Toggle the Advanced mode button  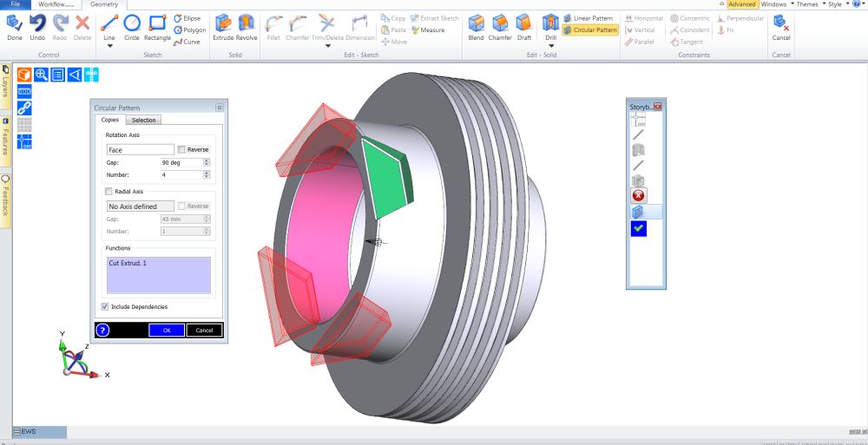coord(742,3)
